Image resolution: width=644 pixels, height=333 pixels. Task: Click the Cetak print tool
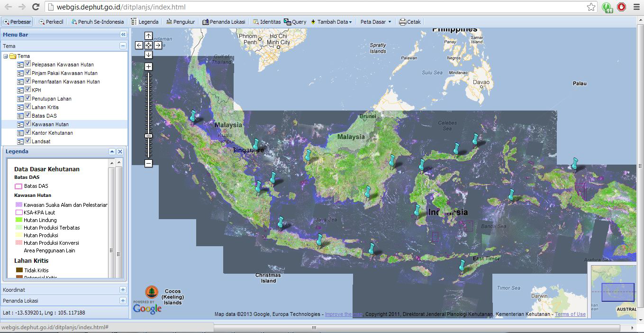pyautogui.click(x=409, y=21)
